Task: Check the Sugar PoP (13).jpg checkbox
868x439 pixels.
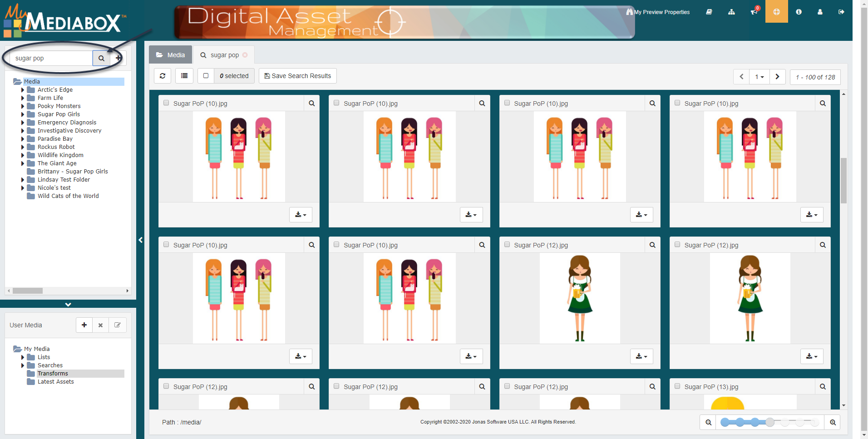Action: pyautogui.click(x=677, y=386)
